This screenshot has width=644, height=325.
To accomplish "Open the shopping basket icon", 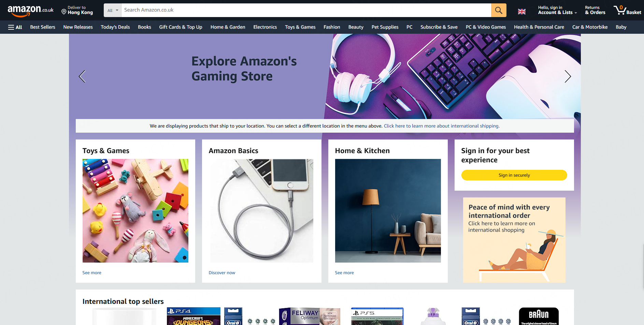I will pyautogui.click(x=627, y=10).
